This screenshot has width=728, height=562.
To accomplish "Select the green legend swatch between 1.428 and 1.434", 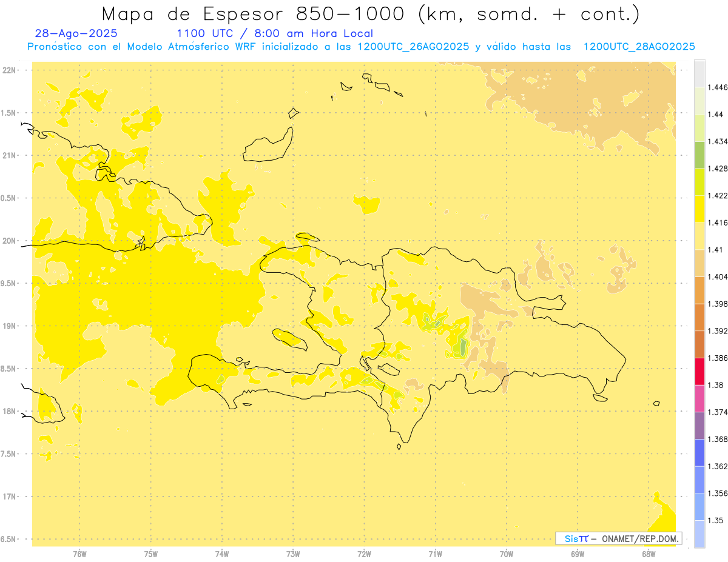I will pyautogui.click(x=699, y=155).
